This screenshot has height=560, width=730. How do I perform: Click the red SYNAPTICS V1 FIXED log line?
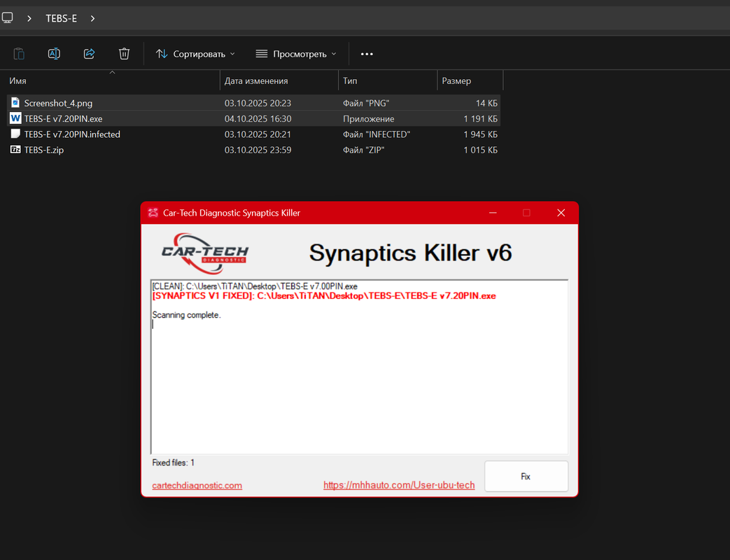(x=324, y=296)
